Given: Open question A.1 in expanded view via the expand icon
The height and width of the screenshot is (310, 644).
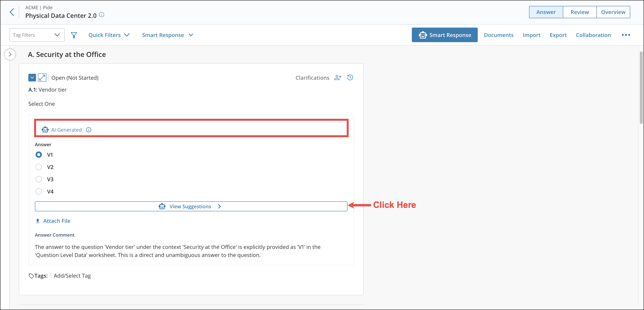Looking at the screenshot, I should click(42, 77).
